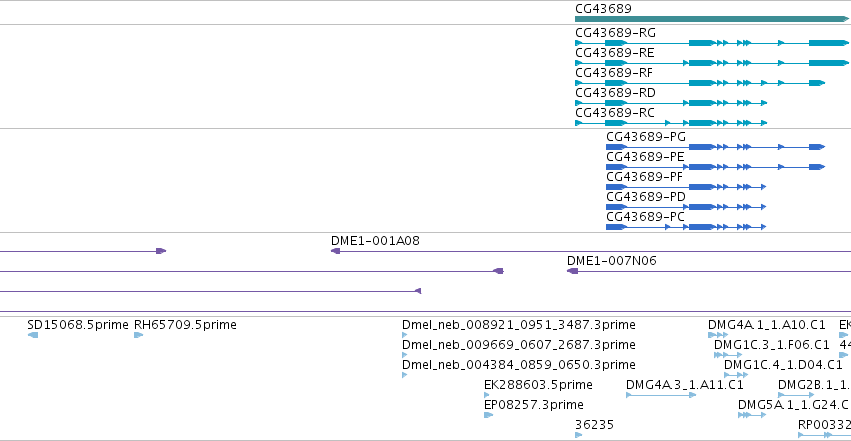851x441 pixels.
Task: Select the CG43689 gene span bar
Action: (712, 19)
